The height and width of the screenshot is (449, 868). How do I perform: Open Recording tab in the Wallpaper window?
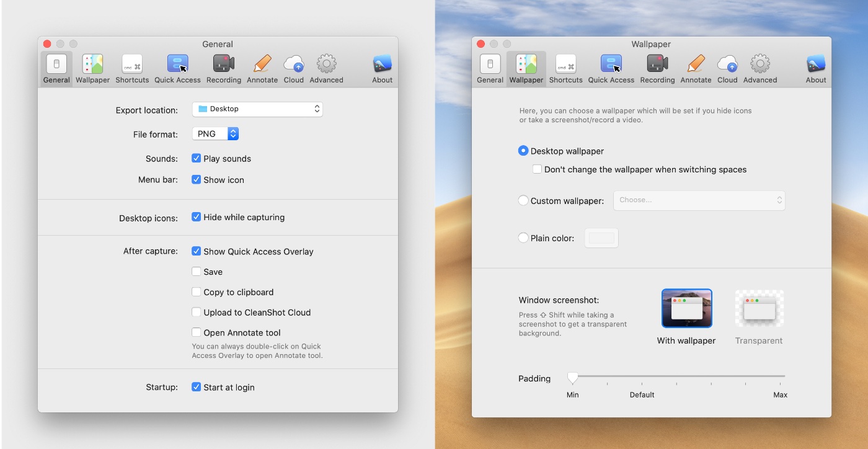[x=657, y=69]
